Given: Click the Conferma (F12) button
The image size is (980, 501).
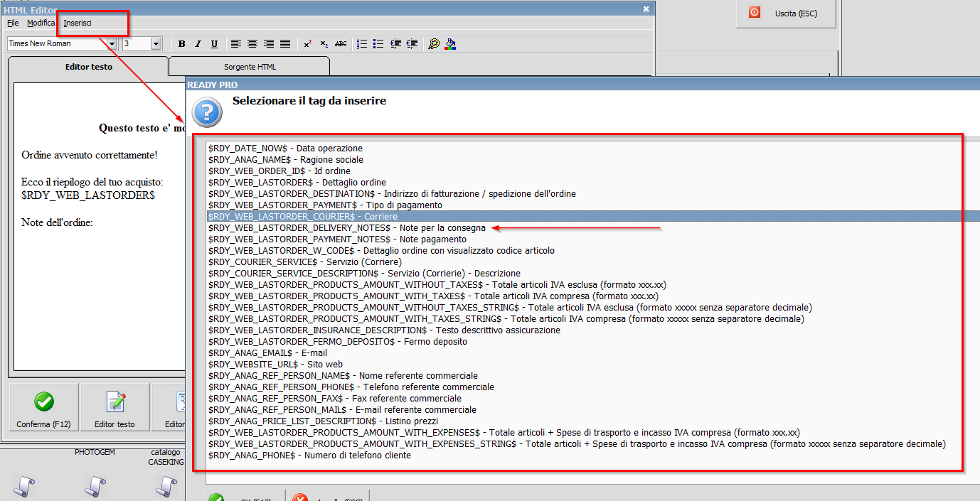Looking at the screenshot, I should pos(43,409).
